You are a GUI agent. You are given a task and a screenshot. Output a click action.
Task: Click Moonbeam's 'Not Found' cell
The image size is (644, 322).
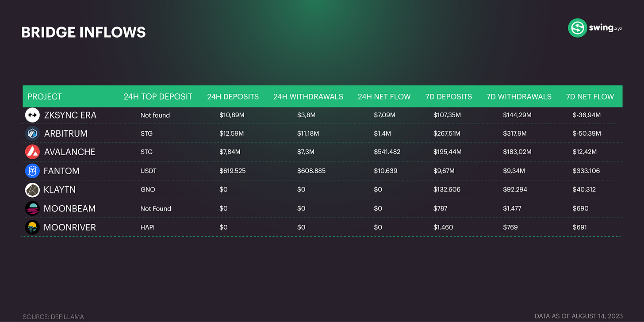pos(156,208)
